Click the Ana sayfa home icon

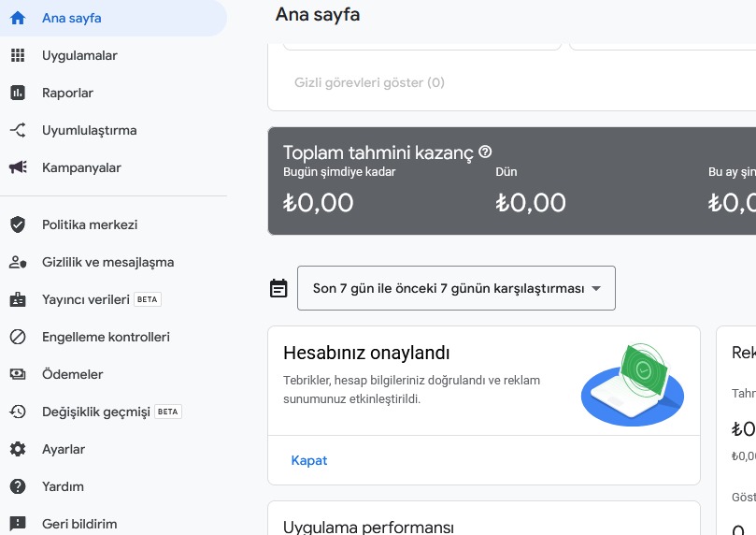tap(18, 18)
